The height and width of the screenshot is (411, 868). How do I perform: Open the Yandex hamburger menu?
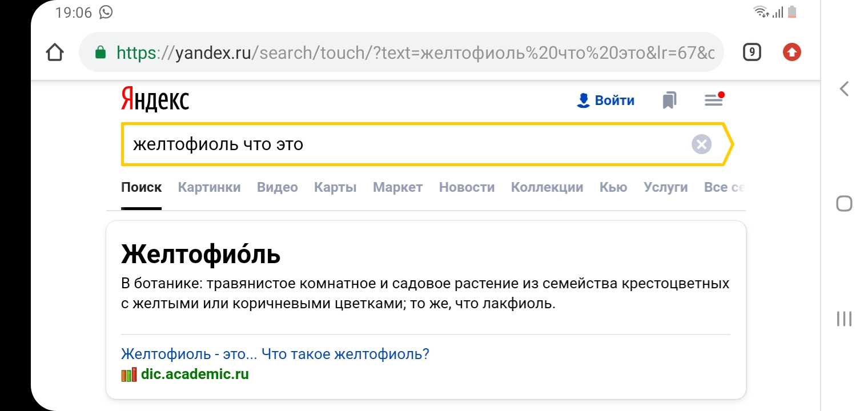713,100
